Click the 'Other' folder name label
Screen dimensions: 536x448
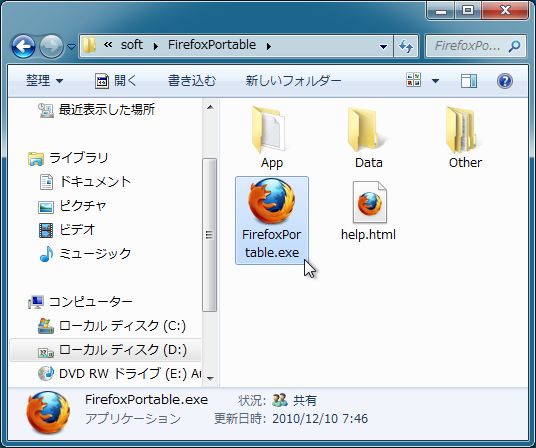click(465, 163)
